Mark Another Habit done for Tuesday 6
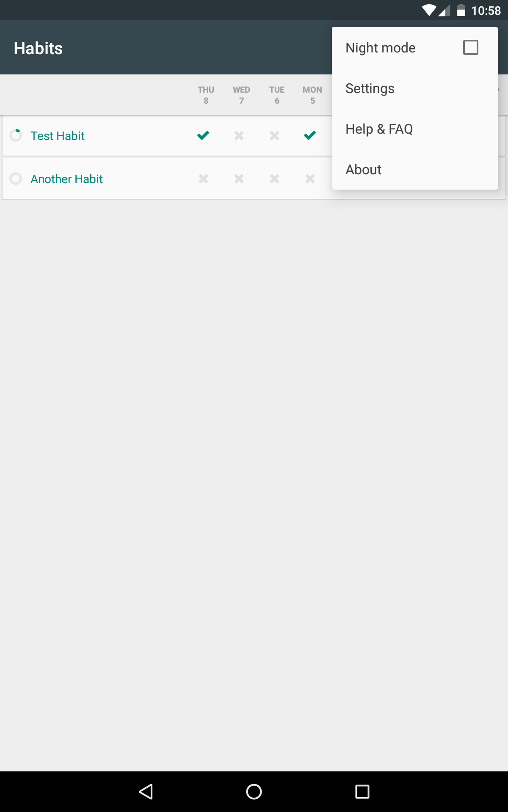 click(x=275, y=179)
